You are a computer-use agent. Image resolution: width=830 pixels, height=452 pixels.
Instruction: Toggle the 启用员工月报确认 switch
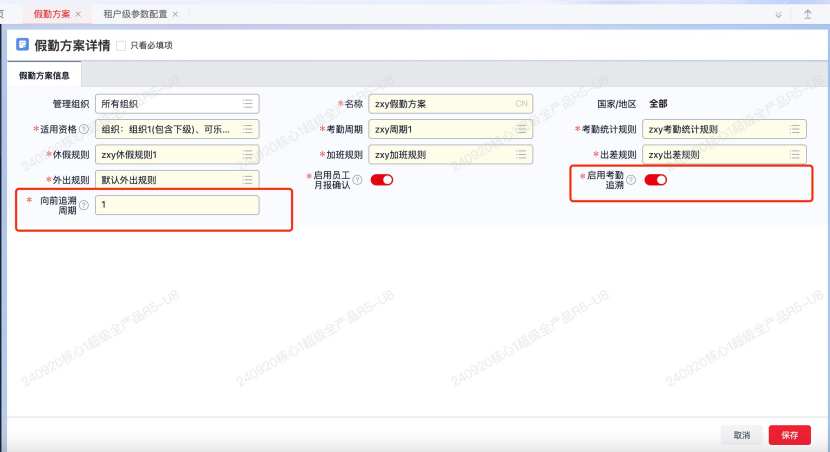tap(382, 180)
